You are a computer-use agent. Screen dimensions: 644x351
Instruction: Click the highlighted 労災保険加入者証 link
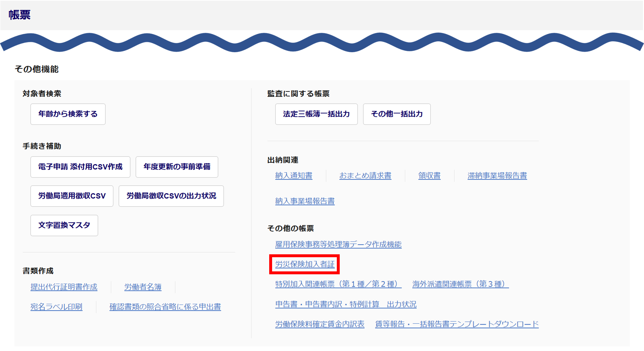click(x=305, y=264)
